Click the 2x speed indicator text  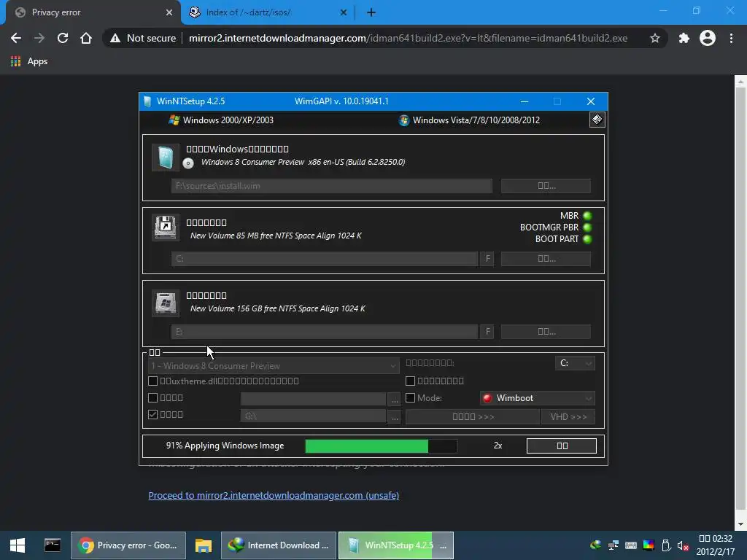pyautogui.click(x=498, y=446)
